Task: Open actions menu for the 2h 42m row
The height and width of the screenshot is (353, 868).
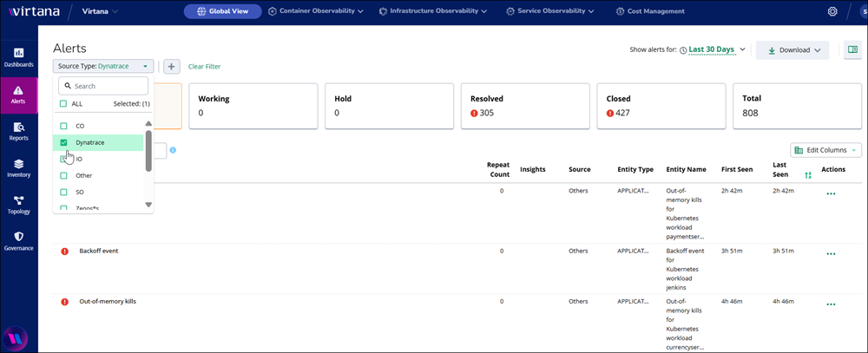Action: tap(831, 193)
